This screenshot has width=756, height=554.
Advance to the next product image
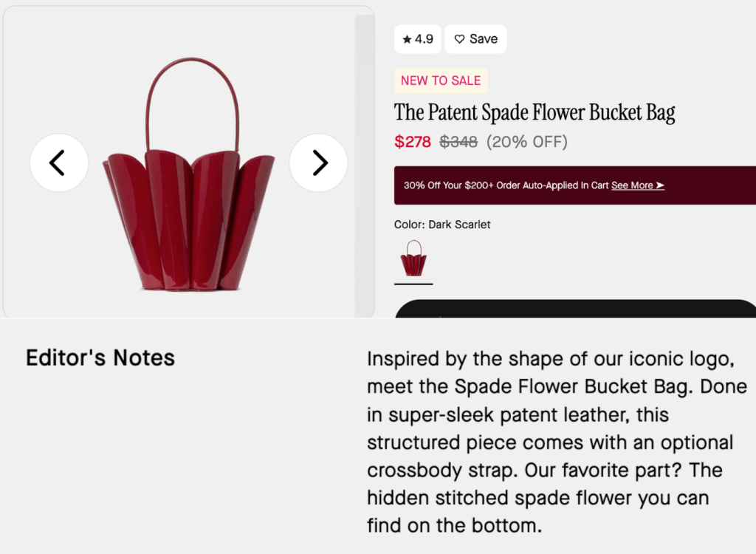318,163
